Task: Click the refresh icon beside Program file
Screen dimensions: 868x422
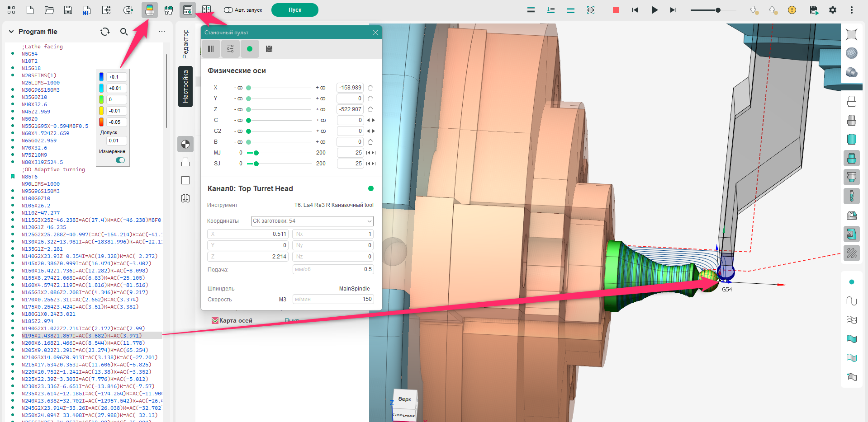Action: coord(105,32)
